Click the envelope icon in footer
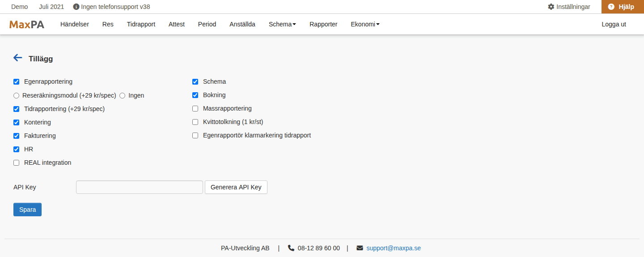This screenshot has height=257, width=644. (x=360, y=248)
